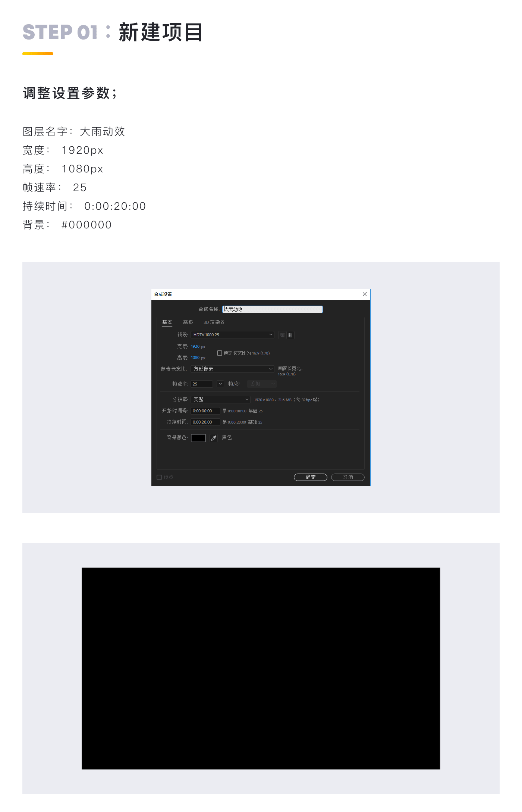The width and height of the screenshot is (522, 812).
Task: Click the 1920x1080, 31.6 MB info text
Action: 287,400
